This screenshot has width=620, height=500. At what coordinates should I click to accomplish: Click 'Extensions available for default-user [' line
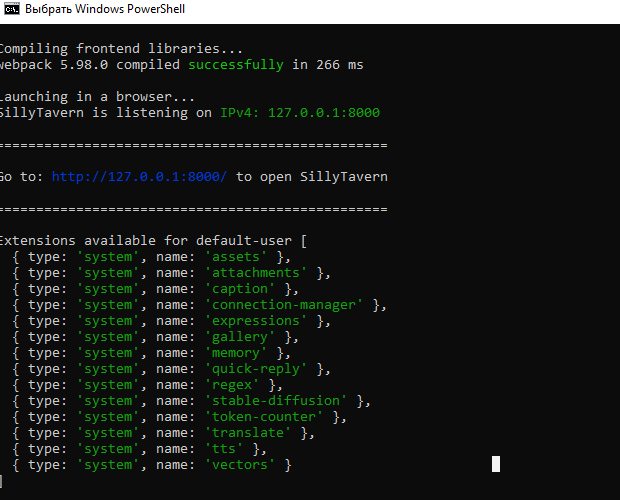coord(153,241)
